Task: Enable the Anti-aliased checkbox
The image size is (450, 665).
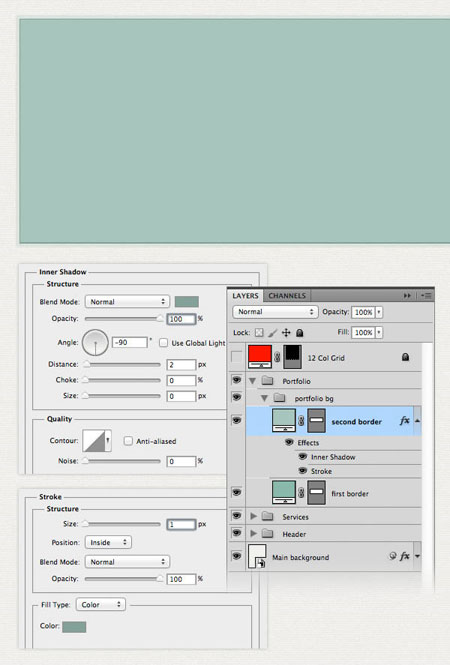Action: pos(128,441)
